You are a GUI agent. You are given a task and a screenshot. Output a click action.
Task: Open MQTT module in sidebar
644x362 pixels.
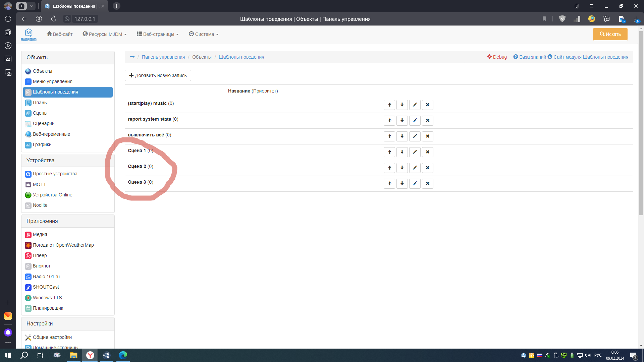click(39, 184)
